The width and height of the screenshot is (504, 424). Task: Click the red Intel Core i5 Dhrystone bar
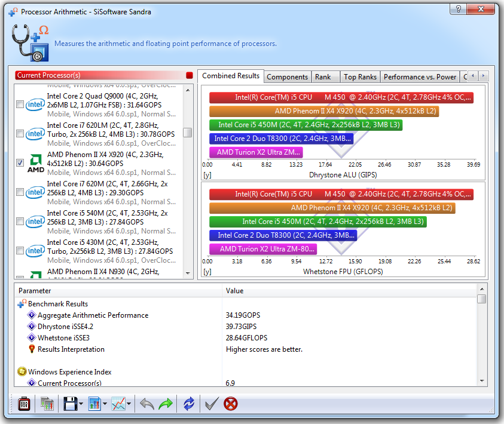[341, 97]
